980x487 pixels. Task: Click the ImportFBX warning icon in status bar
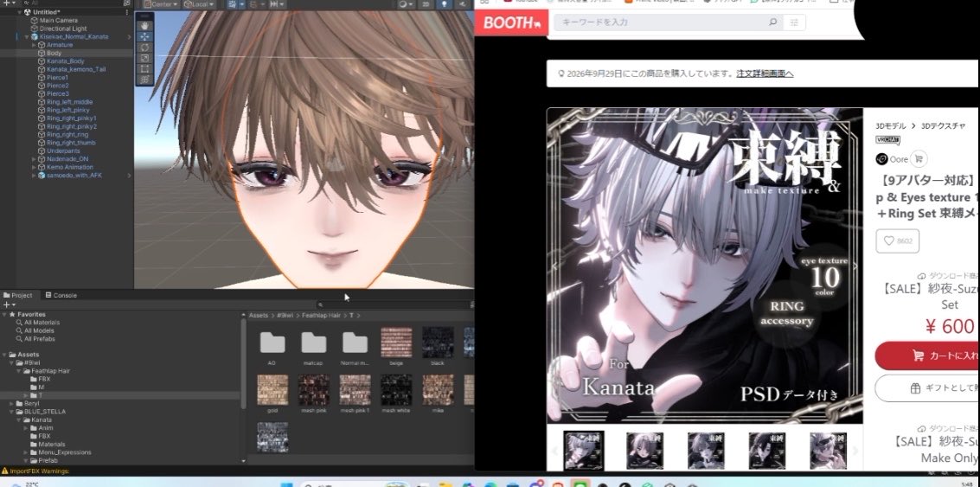click(x=4, y=471)
